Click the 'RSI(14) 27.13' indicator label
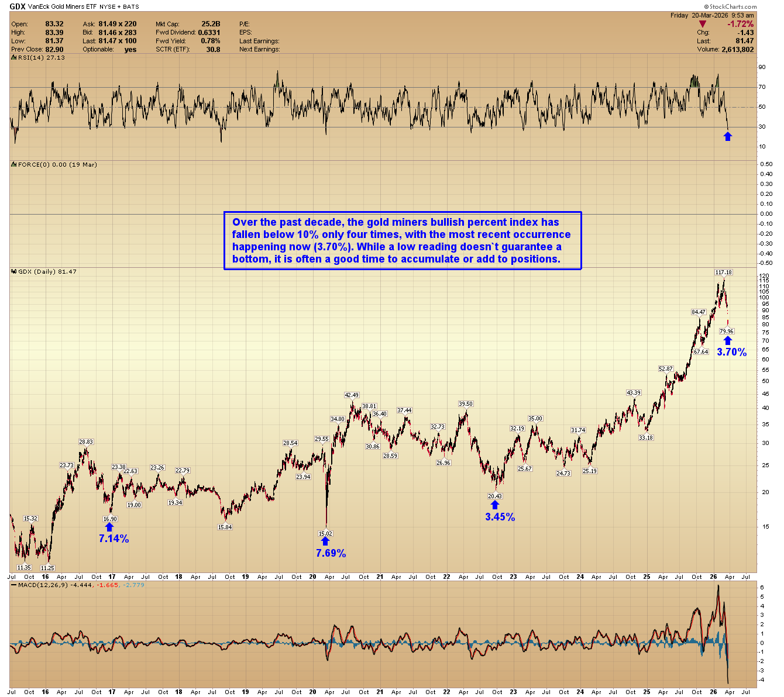Screen dimensions: 784x697 (x=41, y=58)
